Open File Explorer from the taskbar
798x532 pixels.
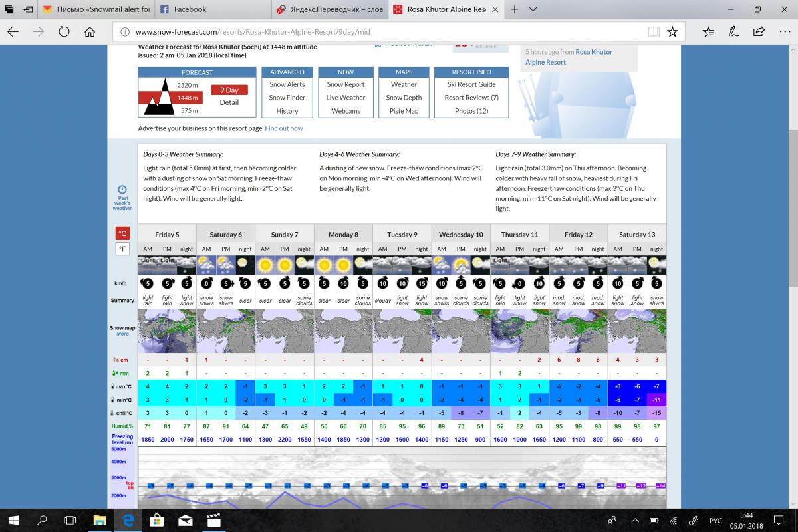[99, 520]
